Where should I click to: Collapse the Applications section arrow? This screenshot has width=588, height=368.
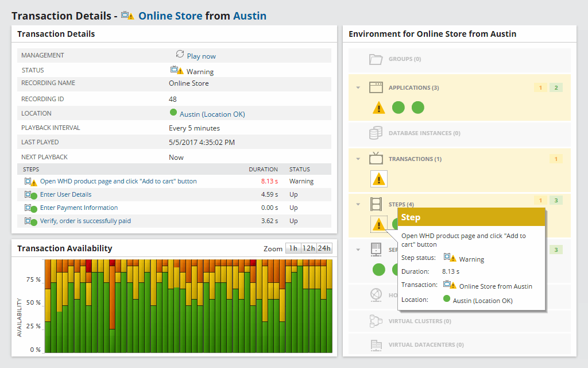[x=358, y=88]
